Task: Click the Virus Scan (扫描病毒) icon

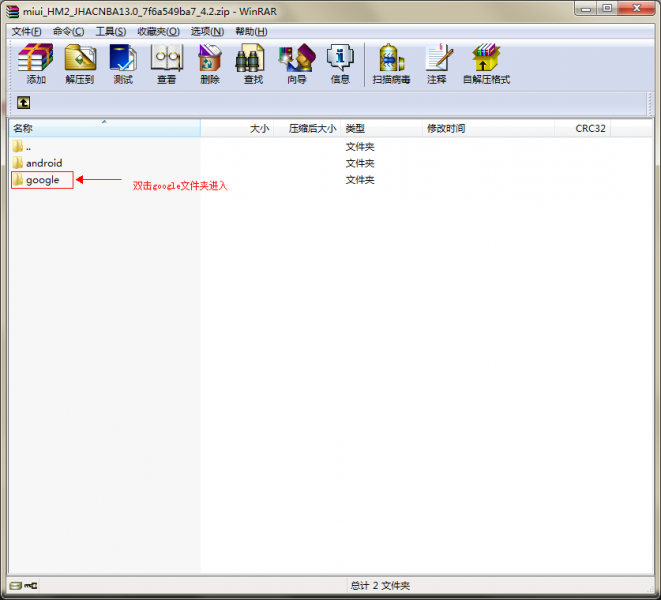Action: pyautogui.click(x=391, y=64)
